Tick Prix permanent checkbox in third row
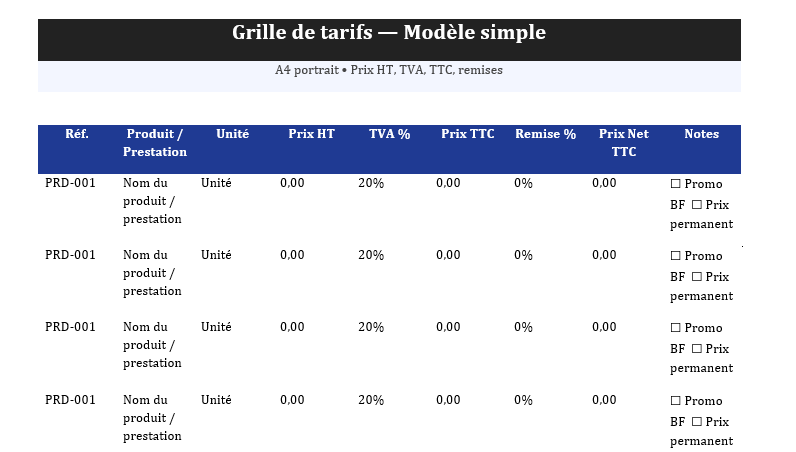Image resolution: width=796 pixels, height=452 pixels. click(x=696, y=349)
